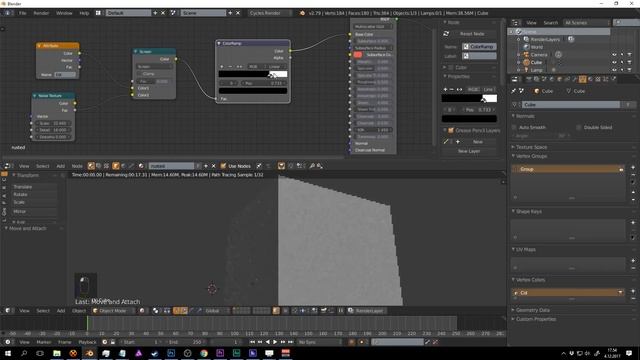Click add color stop plus in ColorRamp node
Image resolution: width=640 pixels, height=360 pixels.
coord(222,67)
